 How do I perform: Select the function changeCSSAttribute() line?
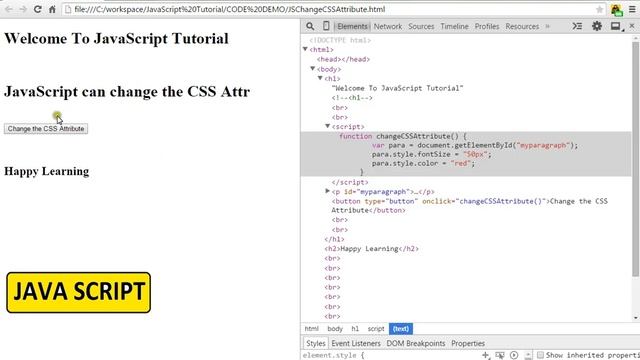pyautogui.click(x=402, y=136)
